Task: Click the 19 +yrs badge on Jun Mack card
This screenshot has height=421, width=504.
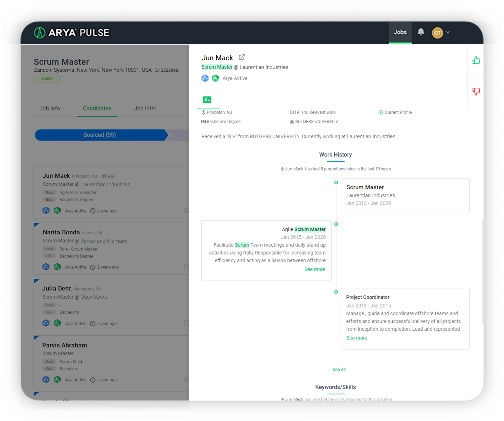Action: pyautogui.click(x=108, y=177)
